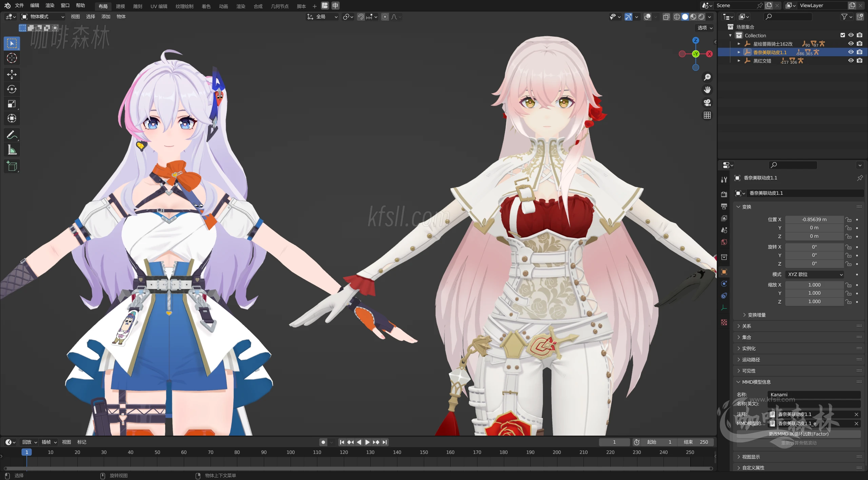Activate the 3D Cursor tool
The image size is (868, 480).
pos(12,58)
